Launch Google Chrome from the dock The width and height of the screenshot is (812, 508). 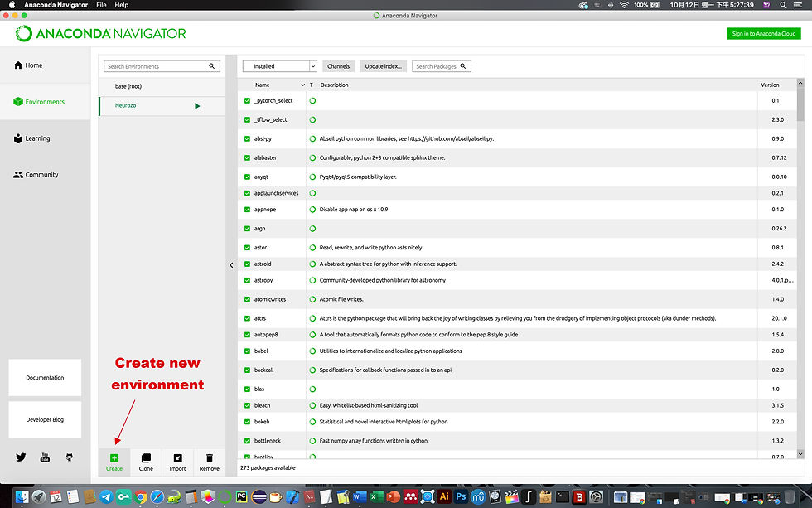[140, 497]
